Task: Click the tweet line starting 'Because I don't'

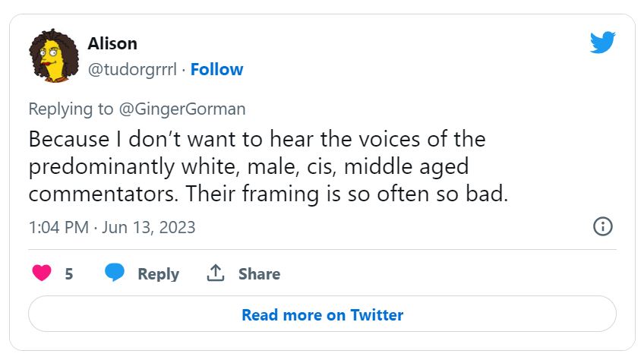Action: tap(257, 140)
